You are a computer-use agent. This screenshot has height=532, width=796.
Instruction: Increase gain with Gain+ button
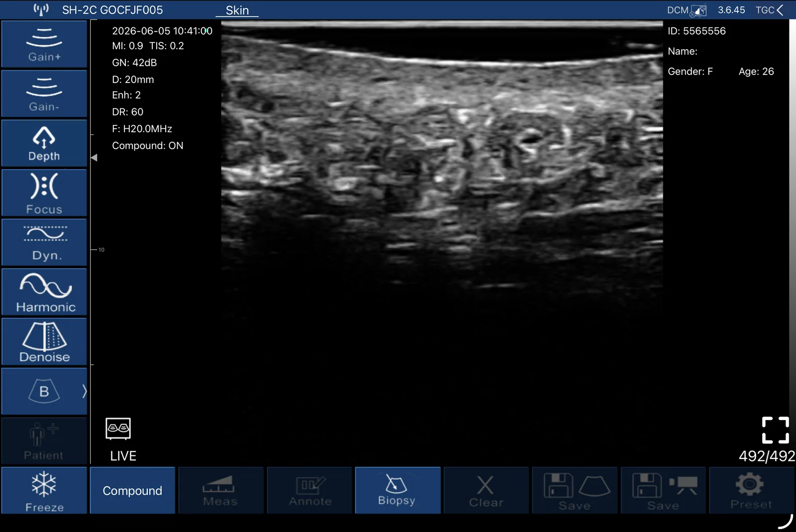coord(44,44)
